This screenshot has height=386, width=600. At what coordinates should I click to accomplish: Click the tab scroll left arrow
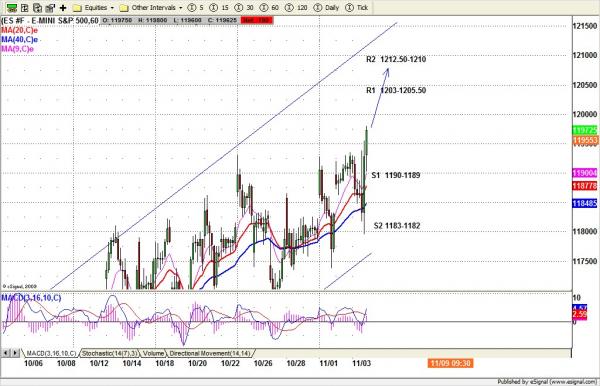coord(6,353)
